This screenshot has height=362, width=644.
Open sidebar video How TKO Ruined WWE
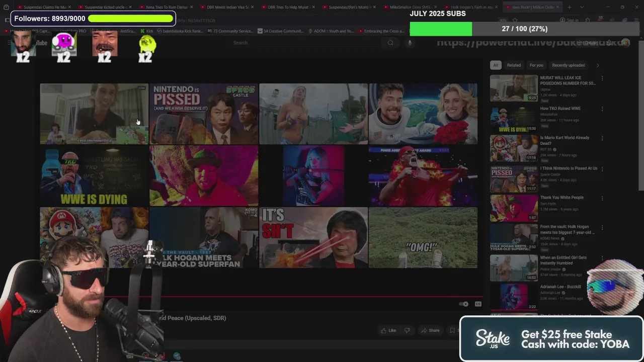pos(560,109)
